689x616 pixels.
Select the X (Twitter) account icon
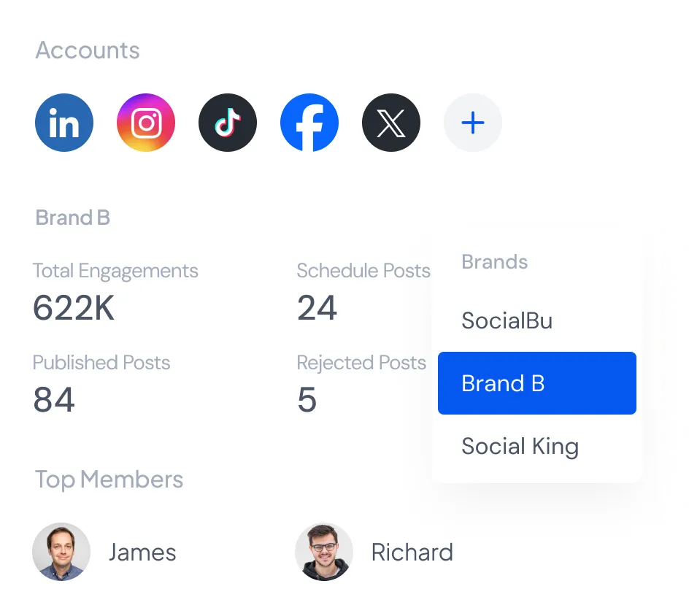tap(390, 123)
